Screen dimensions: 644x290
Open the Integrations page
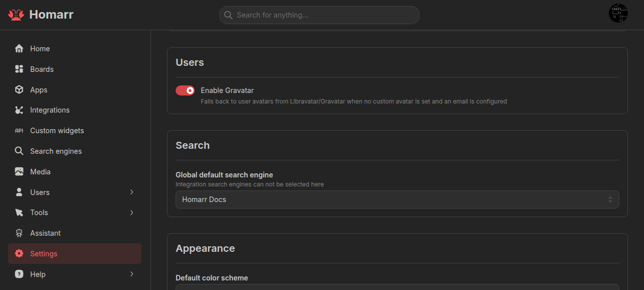tap(74, 110)
